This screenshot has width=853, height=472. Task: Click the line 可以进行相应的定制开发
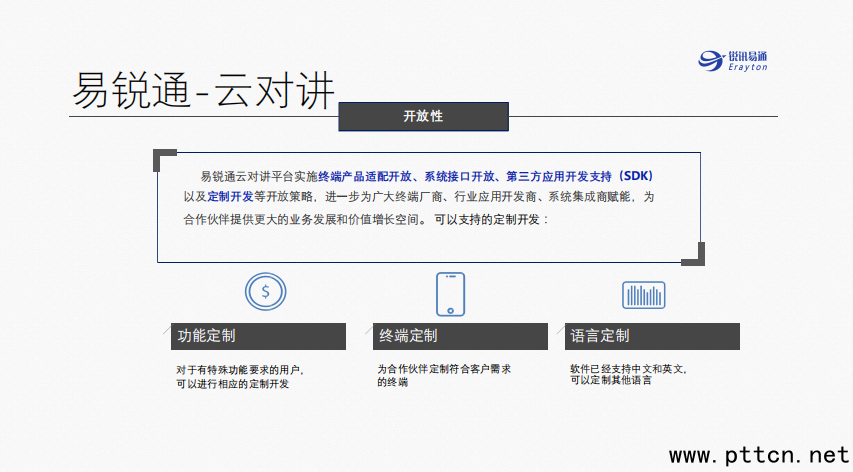pyautogui.click(x=232, y=384)
